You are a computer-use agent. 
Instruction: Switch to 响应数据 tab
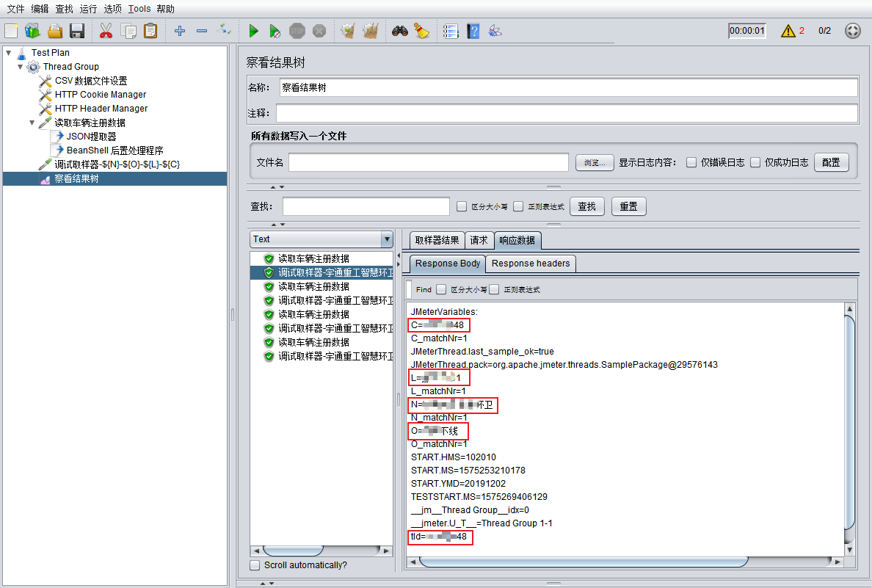click(517, 240)
